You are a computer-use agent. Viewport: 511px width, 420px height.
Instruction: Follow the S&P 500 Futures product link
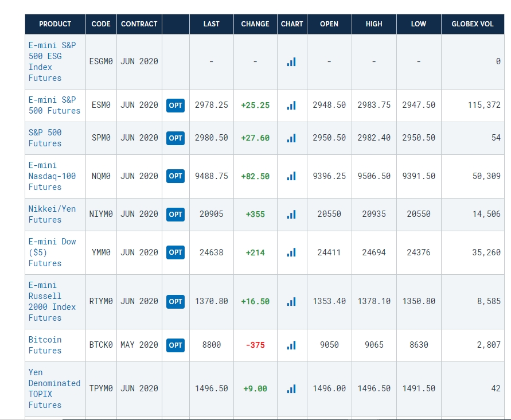click(x=45, y=138)
